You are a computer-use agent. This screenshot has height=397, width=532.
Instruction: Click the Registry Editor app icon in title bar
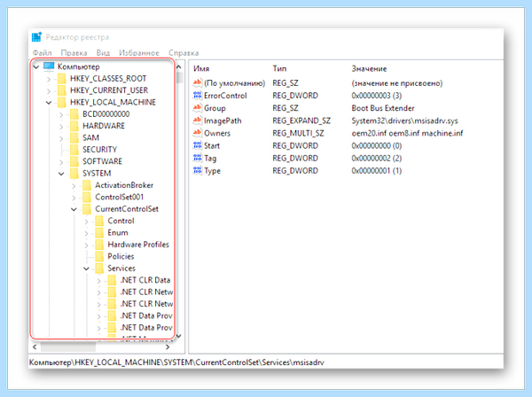[36, 36]
